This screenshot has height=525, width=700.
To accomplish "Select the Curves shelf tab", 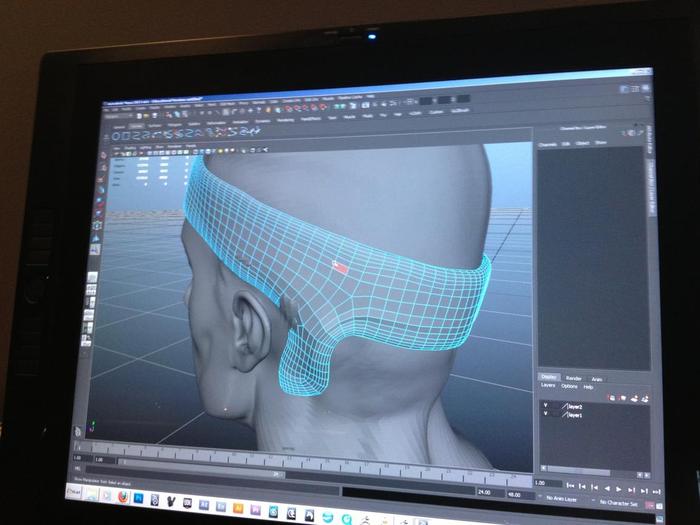I will (135, 126).
